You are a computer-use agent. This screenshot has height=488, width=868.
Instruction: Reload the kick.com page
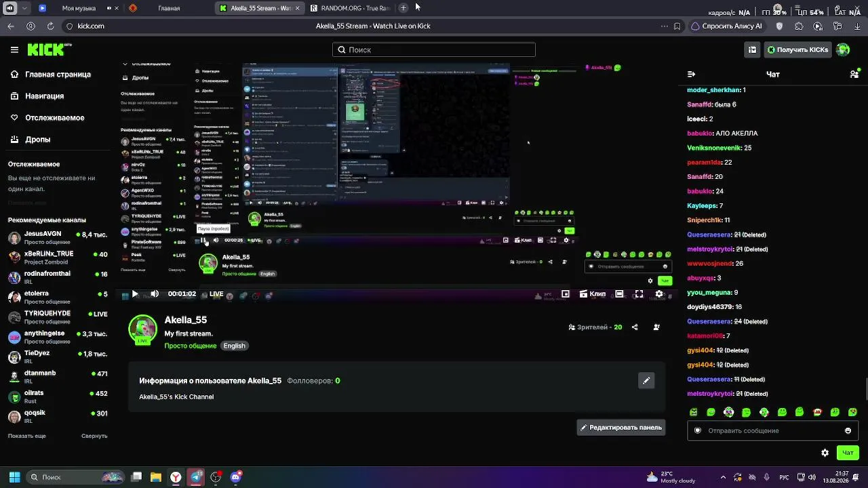(x=50, y=26)
